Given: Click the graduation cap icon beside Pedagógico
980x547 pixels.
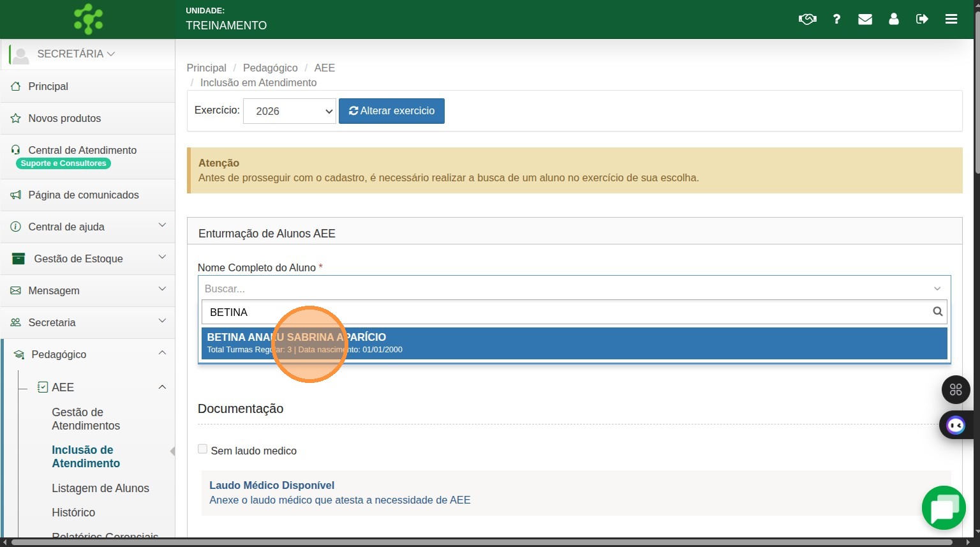Looking at the screenshot, I should (19, 354).
